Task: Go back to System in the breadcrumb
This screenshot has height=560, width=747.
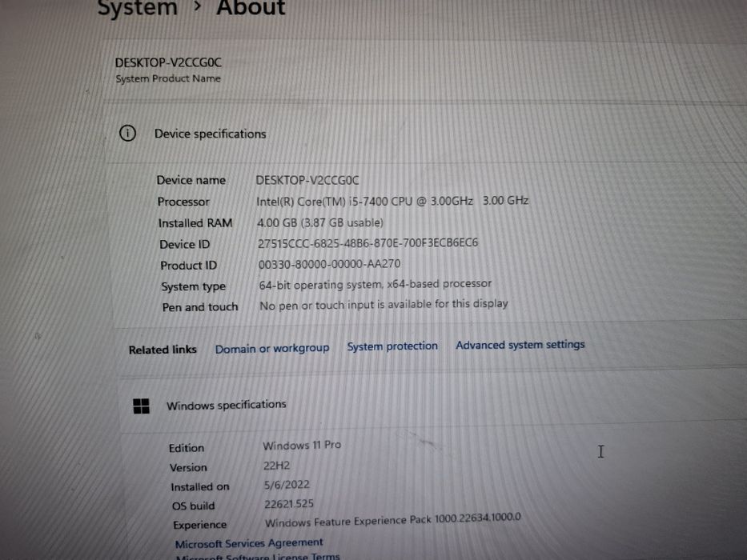Action: pyautogui.click(x=137, y=8)
